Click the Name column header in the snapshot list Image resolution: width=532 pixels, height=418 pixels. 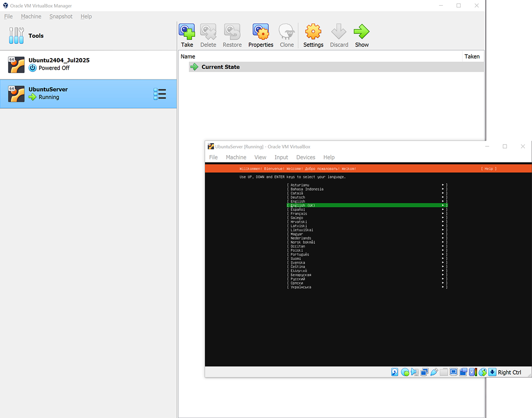pos(188,56)
